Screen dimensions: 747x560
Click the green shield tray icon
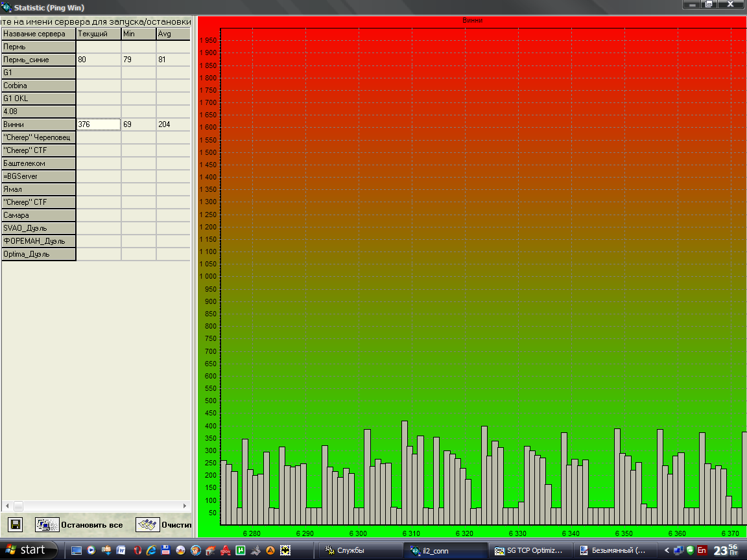click(x=690, y=550)
